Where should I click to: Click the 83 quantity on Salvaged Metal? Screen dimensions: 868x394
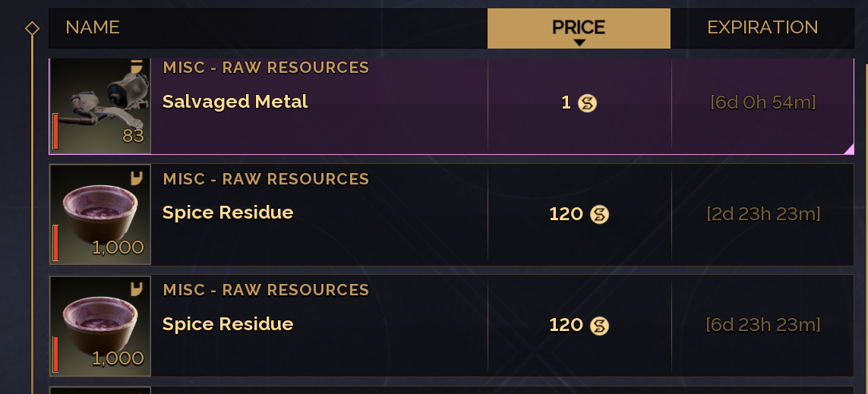(x=133, y=137)
